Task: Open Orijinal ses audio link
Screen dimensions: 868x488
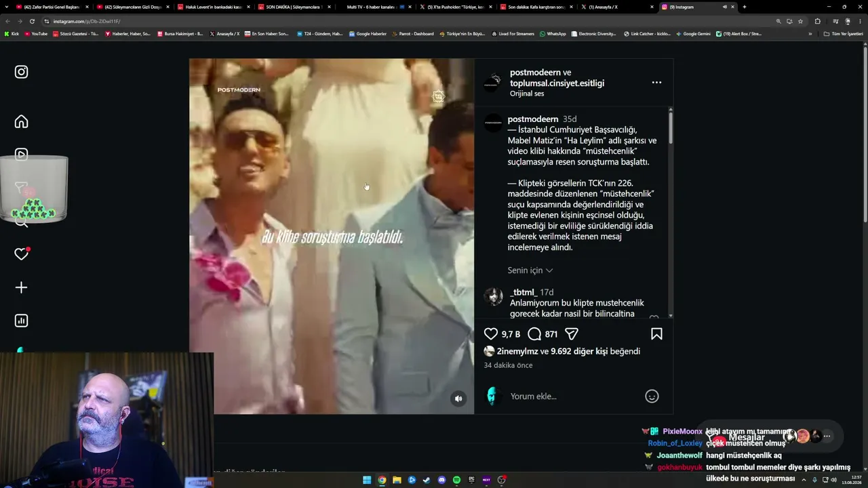Action: (x=527, y=94)
